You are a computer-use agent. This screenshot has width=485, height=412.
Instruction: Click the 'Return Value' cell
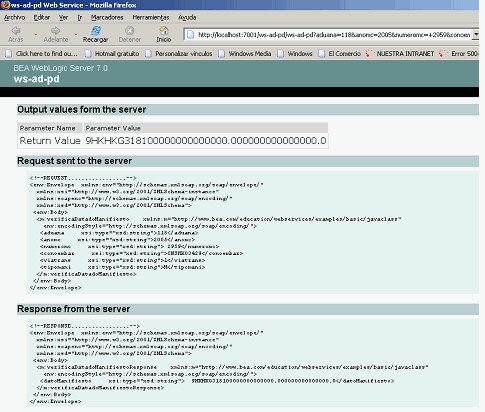coord(50,141)
